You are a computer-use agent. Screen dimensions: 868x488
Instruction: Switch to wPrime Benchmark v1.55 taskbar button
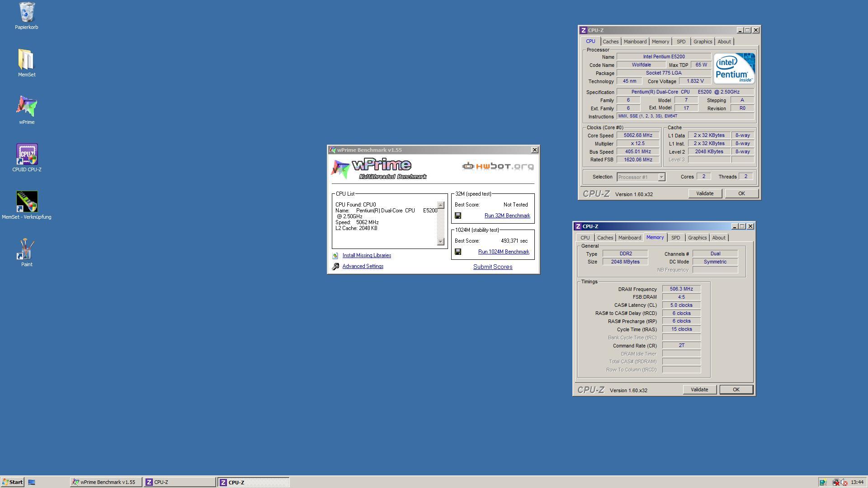pyautogui.click(x=106, y=482)
